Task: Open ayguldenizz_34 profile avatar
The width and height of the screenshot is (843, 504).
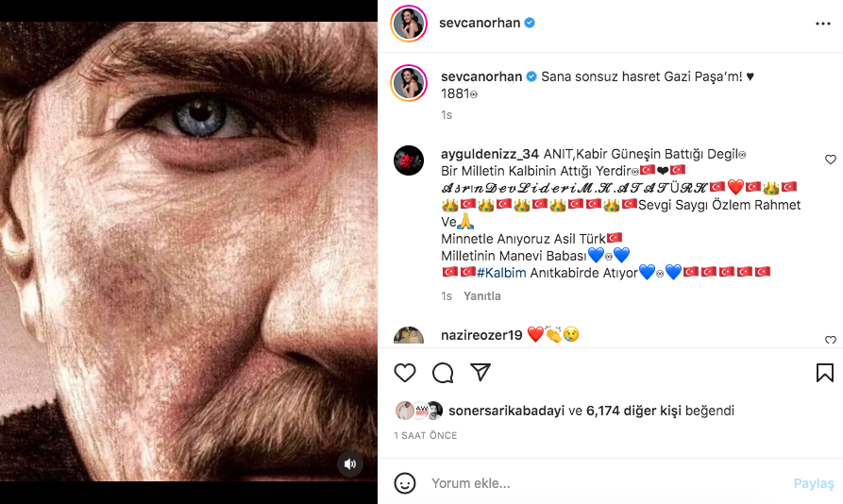Action: pyautogui.click(x=409, y=161)
